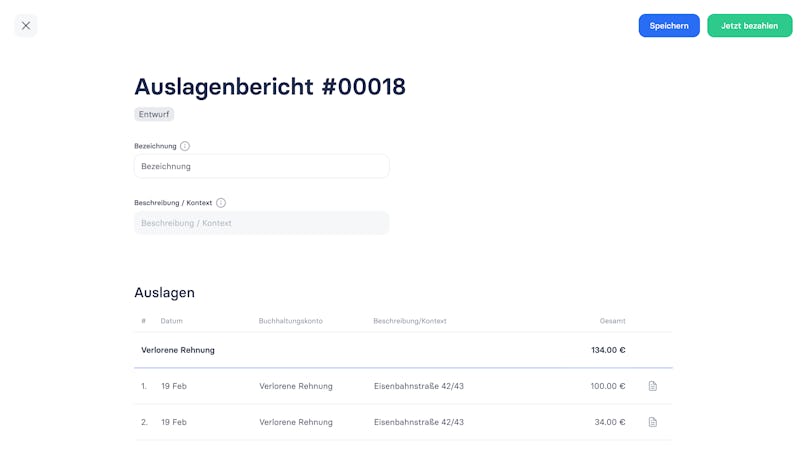Click the Auslagenbericht #00018 title
Image resolution: width=807 pixels, height=453 pixels.
tap(270, 86)
